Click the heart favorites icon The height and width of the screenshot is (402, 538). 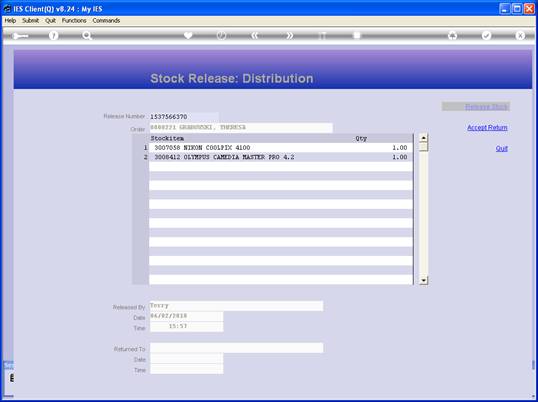pyautogui.click(x=188, y=35)
